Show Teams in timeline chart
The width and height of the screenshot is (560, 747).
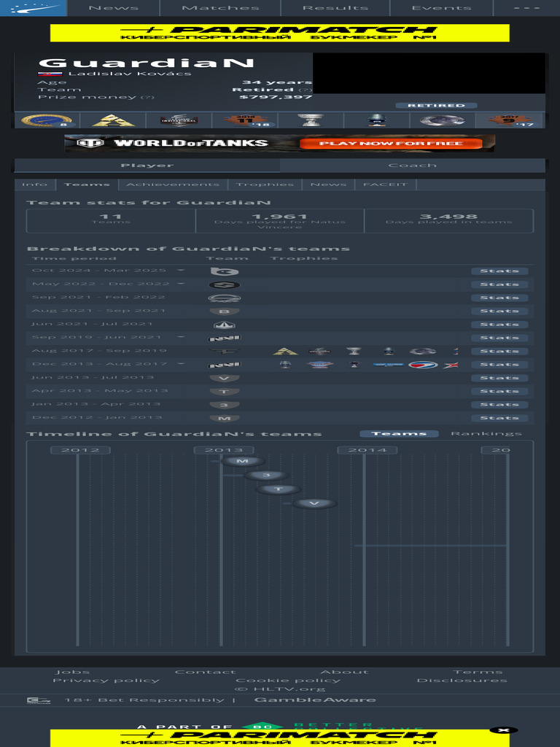(x=399, y=433)
